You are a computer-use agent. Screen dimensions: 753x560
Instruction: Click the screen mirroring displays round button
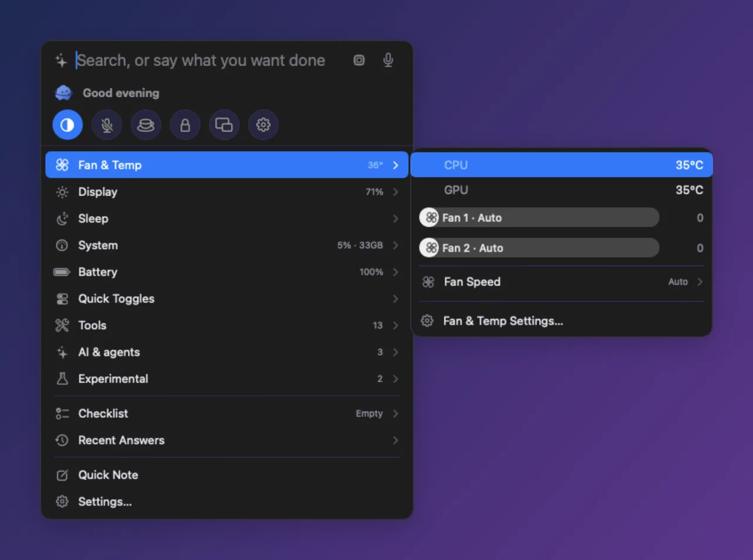click(x=224, y=125)
